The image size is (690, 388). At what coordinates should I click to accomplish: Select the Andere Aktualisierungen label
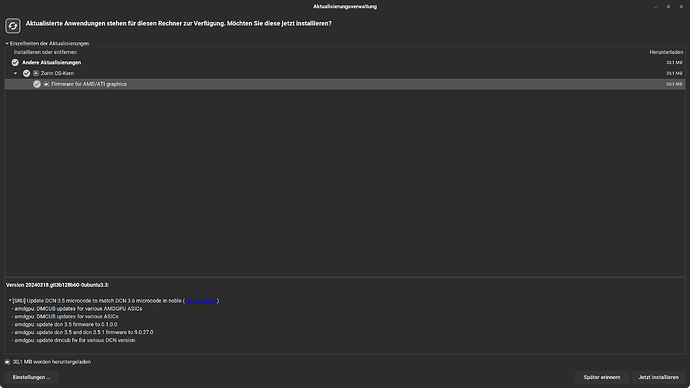coord(51,62)
